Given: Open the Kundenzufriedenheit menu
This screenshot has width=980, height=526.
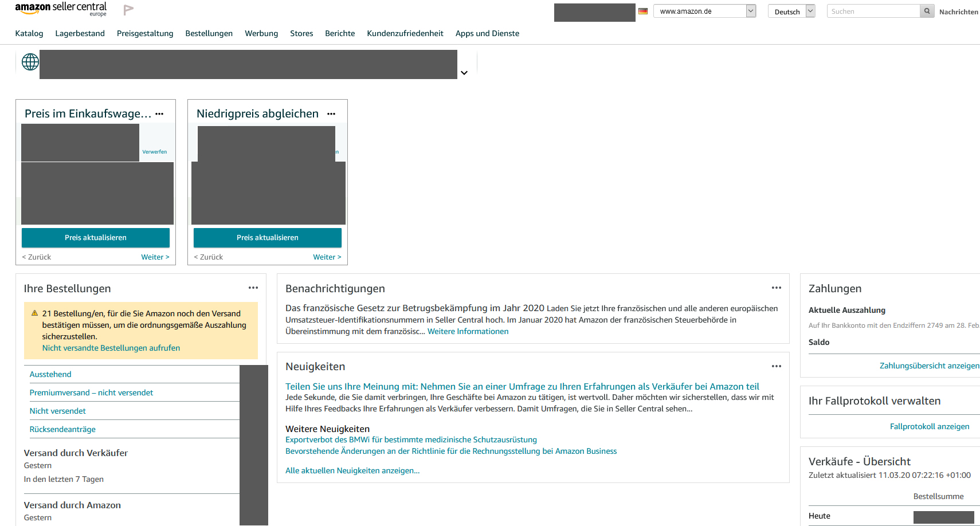Looking at the screenshot, I should click(405, 33).
